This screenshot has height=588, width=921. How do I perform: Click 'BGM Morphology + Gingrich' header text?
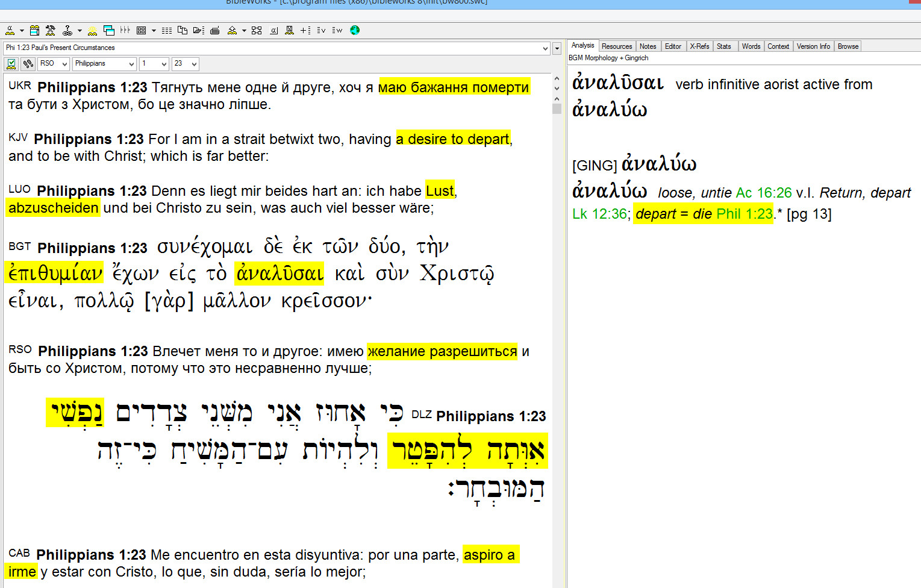[608, 58]
